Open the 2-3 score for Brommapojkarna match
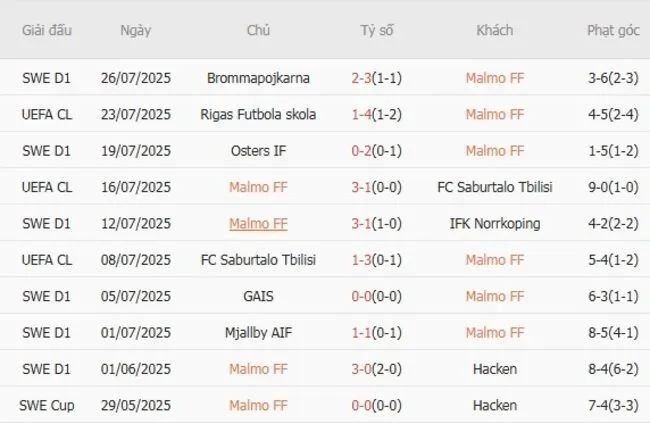The image size is (650, 424). (364, 78)
